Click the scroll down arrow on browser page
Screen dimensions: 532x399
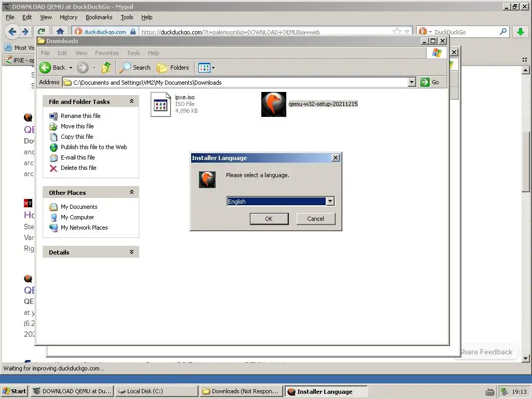(x=526, y=358)
